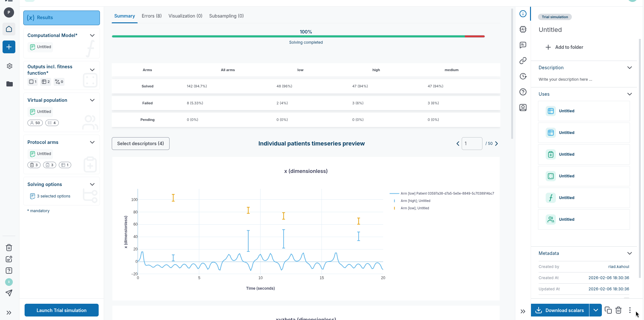The image size is (644, 320).
Task: Open the AI assistant panel
Action: point(523,29)
